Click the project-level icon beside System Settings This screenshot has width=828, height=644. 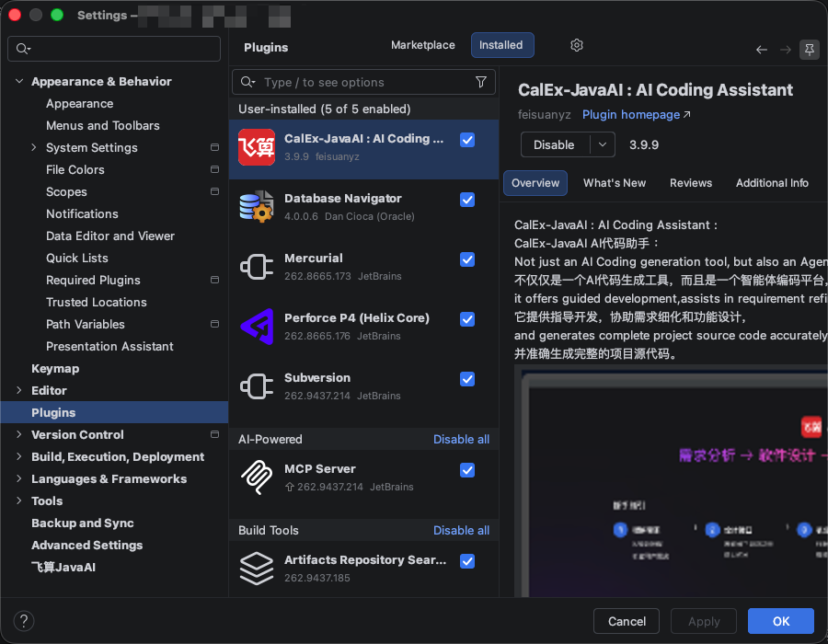(x=215, y=147)
